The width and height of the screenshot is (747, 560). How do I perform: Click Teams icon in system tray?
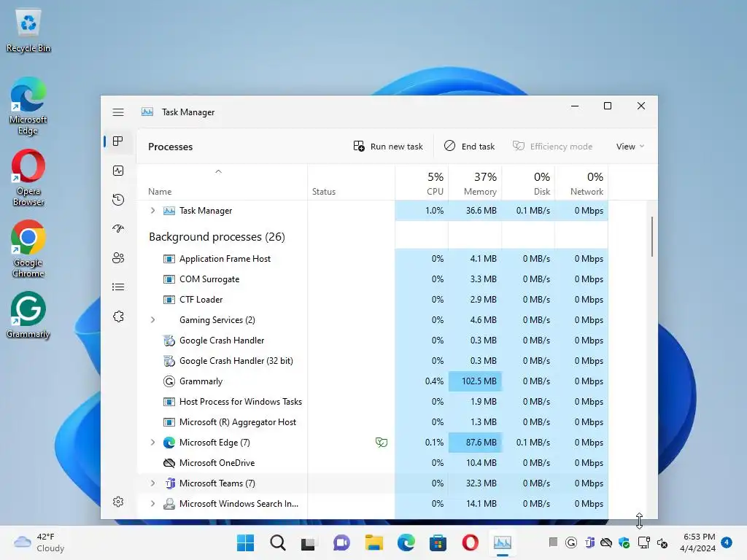[589, 542]
